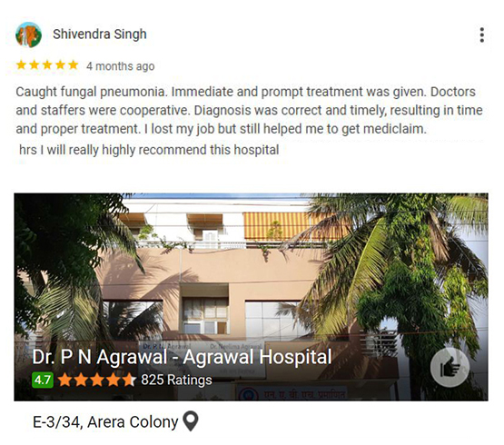Image resolution: width=504 pixels, height=445 pixels.
Task: Click the location pin beside Arera Colony
Action: coord(191,420)
